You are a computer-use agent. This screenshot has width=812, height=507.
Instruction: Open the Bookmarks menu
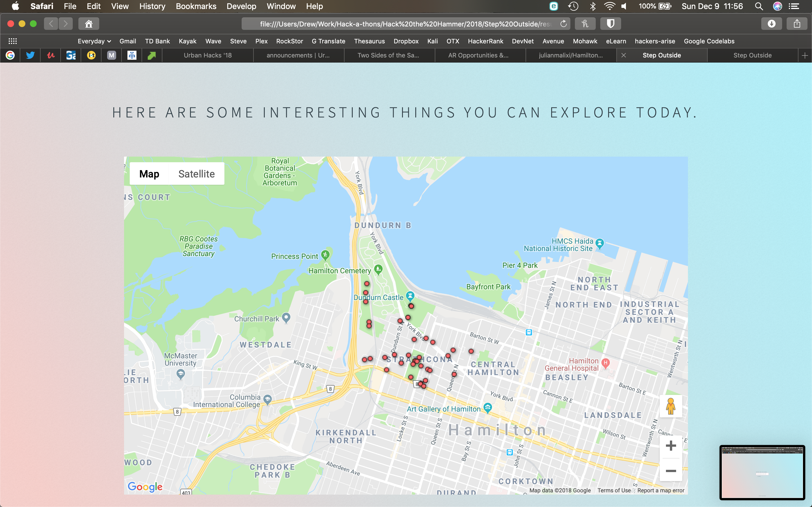point(196,6)
